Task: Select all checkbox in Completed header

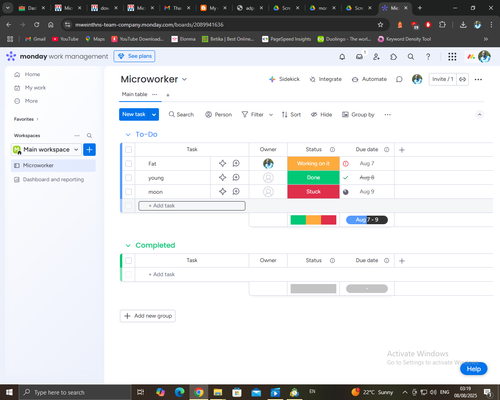Action: [x=128, y=260]
